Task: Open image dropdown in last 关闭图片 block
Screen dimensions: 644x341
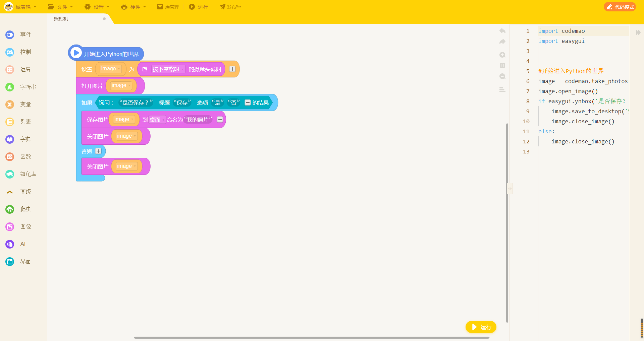Action: (x=126, y=166)
